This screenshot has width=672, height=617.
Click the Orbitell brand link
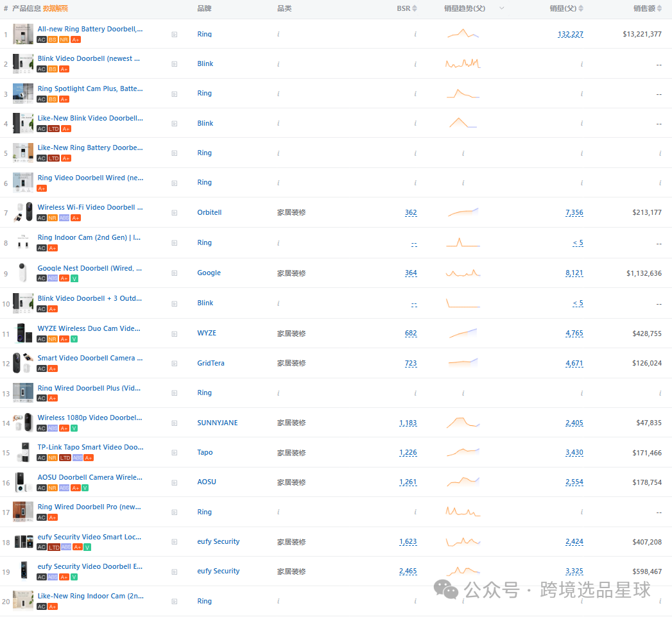point(209,212)
